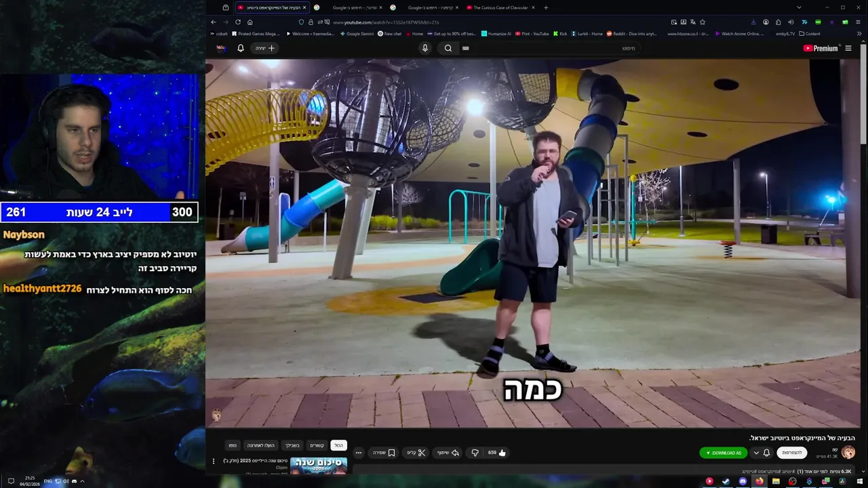Open Discord from the taskbar
Viewport: 868px width, 488px height.
743,481
